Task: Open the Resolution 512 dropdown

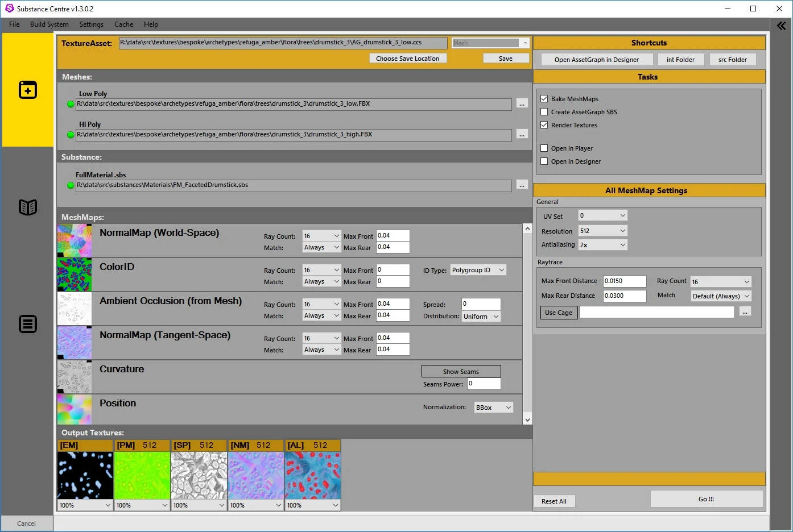Action: pyautogui.click(x=602, y=231)
